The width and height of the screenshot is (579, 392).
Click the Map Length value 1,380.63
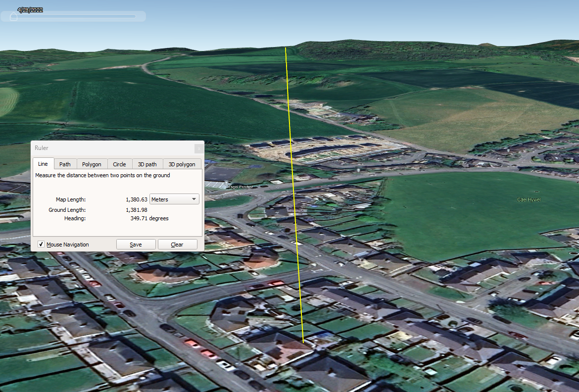(x=136, y=199)
